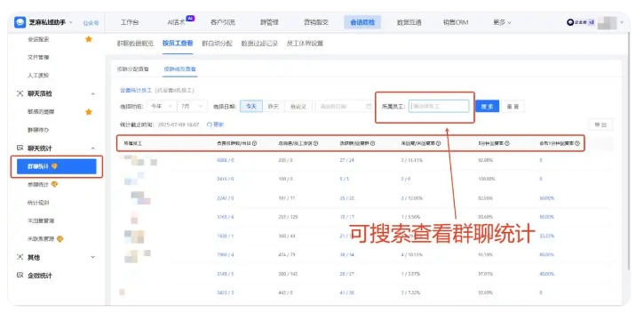Click the "3165 / 4" cell link
The width and height of the screenshot is (644, 321).
pos(226,217)
